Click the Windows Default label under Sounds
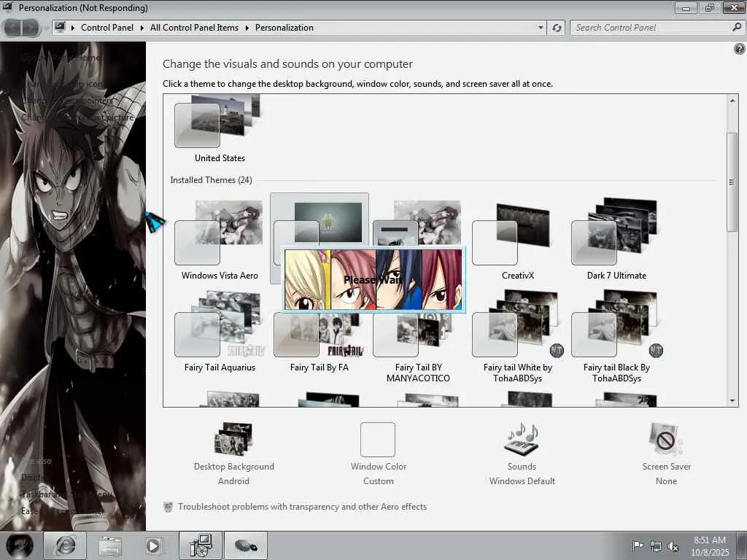The height and width of the screenshot is (560, 747). pos(522,481)
